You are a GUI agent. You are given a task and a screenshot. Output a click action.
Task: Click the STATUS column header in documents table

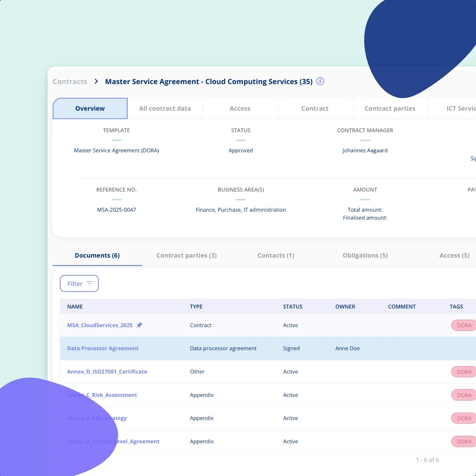coord(293,306)
